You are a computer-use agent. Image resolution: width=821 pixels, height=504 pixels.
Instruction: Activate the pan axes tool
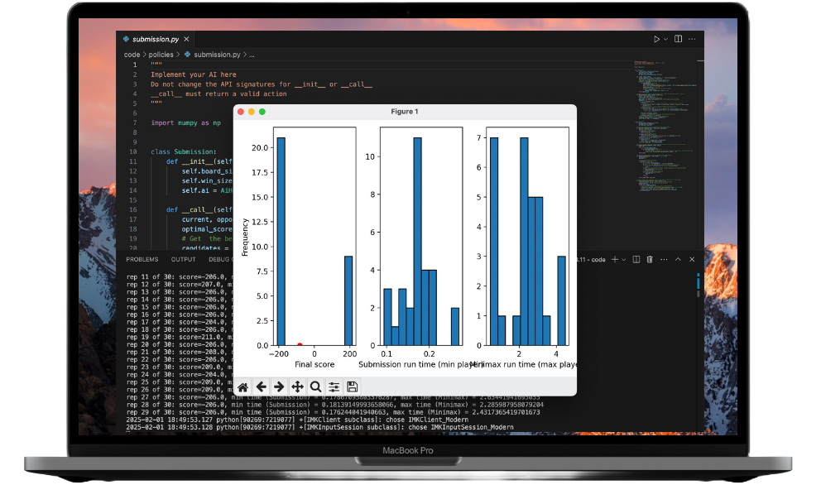pyautogui.click(x=297, y=386)
